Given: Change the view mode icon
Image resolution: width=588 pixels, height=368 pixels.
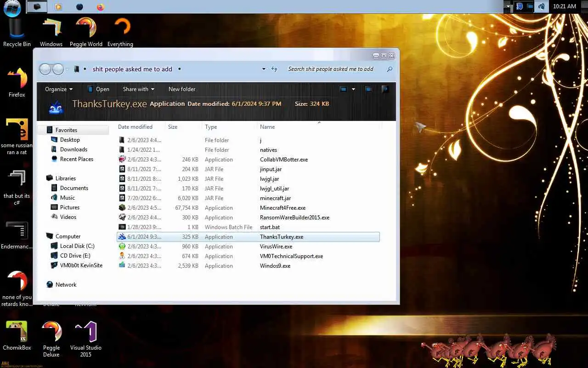Looking at the screenshot, I should [x=343, y=89].
